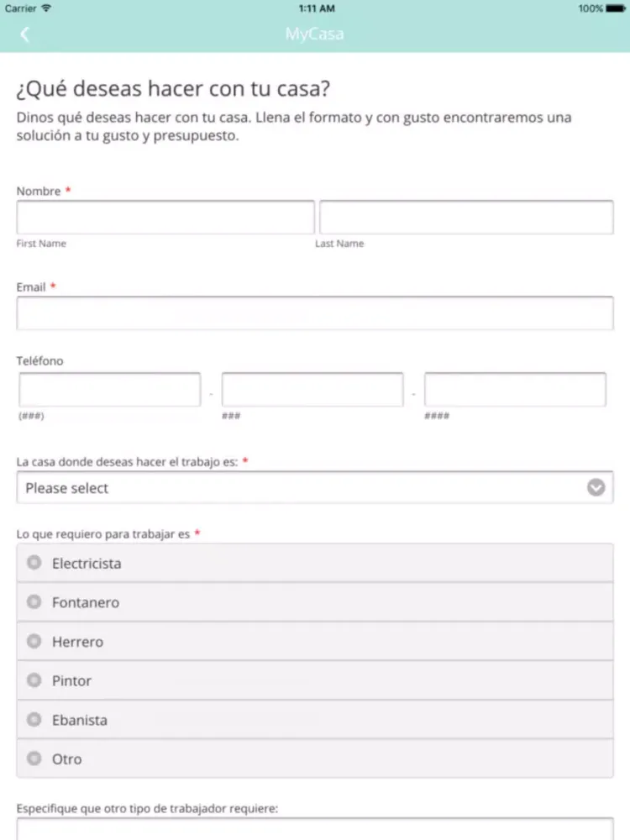The height and width of the screenshot is (840, 630).
Task: Click the middle ### phone field
Action: pyautogui.click(x=312, y=390)
